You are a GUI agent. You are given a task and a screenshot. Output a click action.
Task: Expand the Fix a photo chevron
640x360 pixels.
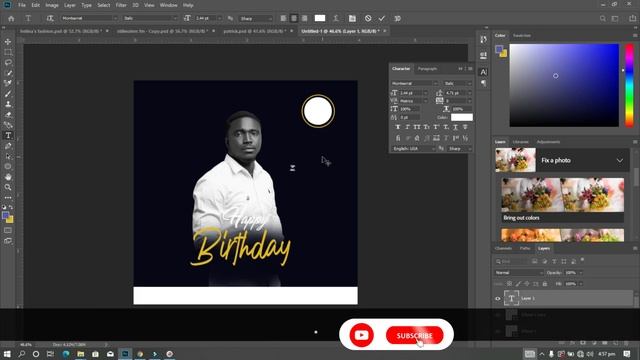click(620, 160)
